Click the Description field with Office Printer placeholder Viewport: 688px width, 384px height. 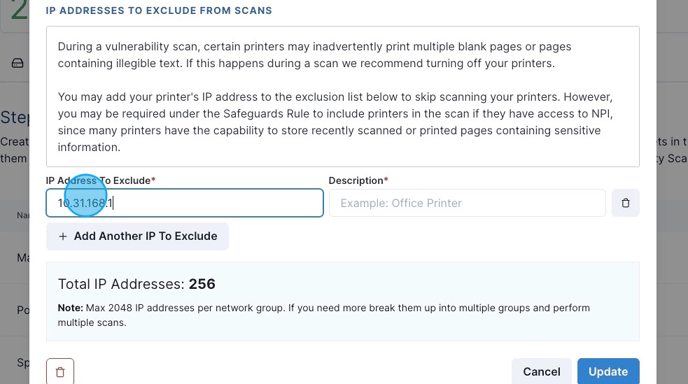[468, 203]
